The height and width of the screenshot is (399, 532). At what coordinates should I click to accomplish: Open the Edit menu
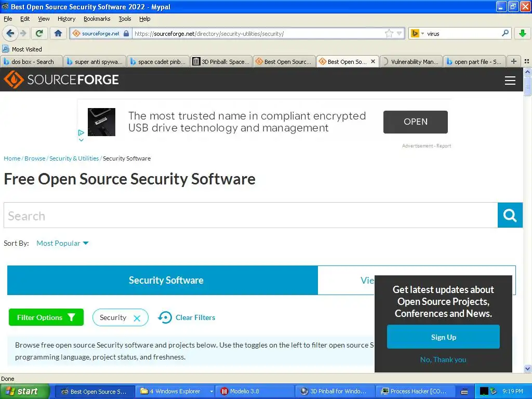[x=25, y=19]
